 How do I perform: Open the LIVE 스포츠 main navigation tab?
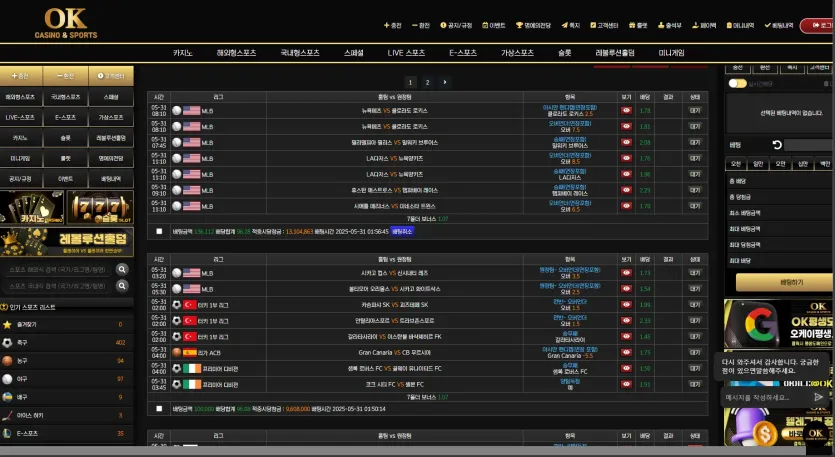[x=406, y=53]
